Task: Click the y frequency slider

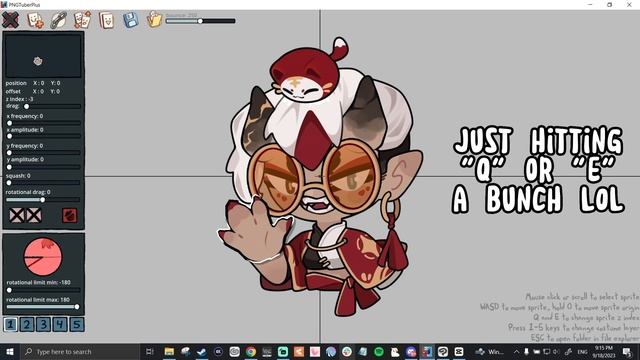Action: tap(43, 153)
